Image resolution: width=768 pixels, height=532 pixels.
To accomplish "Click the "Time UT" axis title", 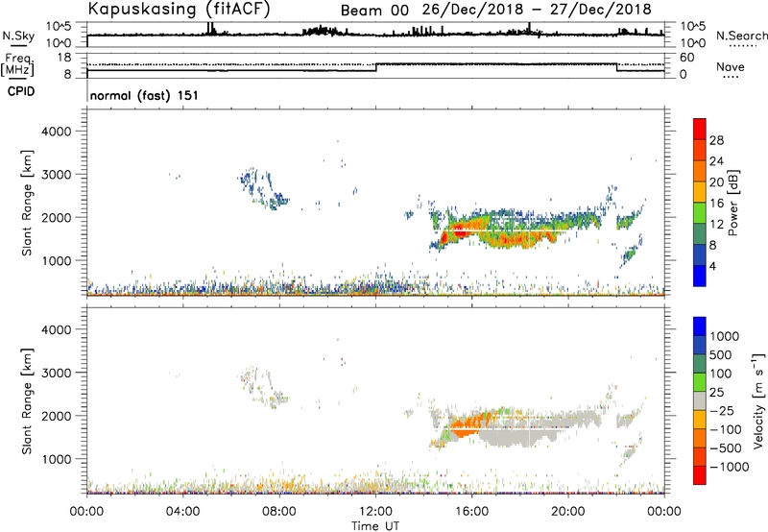I will [x=374, y=525].
